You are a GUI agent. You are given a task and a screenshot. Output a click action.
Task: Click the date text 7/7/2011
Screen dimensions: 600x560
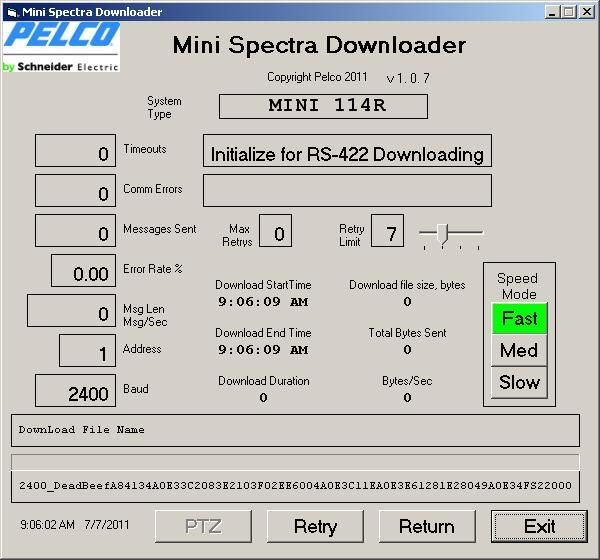(107, 524)
